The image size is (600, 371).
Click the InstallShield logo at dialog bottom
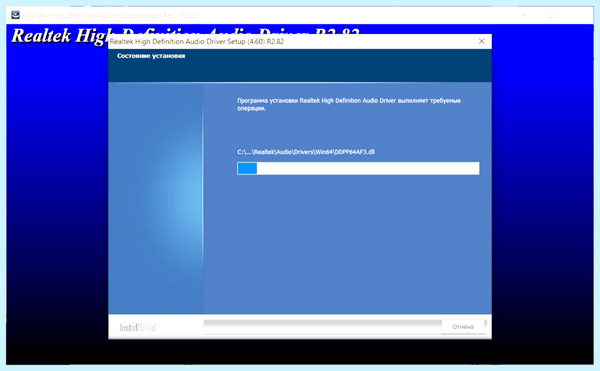coord(137,327)
